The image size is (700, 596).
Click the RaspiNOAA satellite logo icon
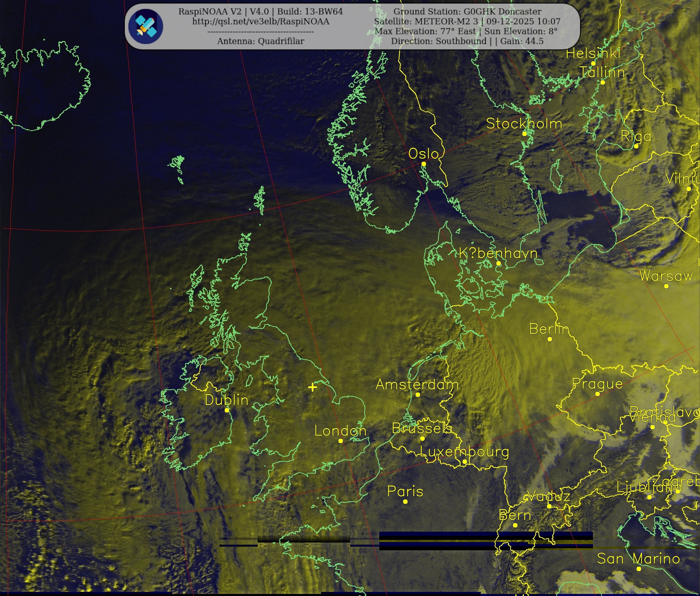[146, 27]
